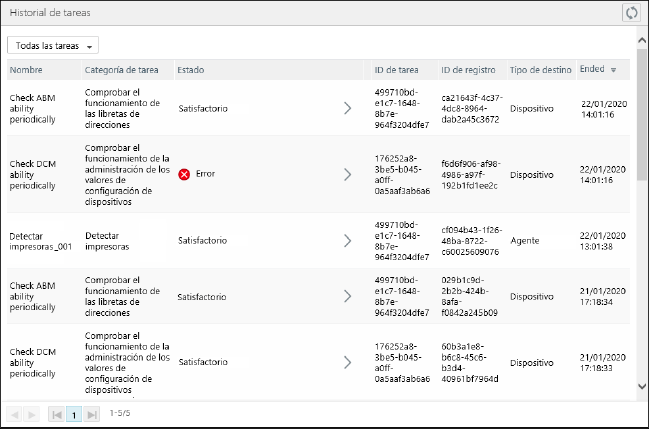Viewport: 649px width, 429px height.
Task: Expand details of the 17:18:34 task row
Action: 347,296
